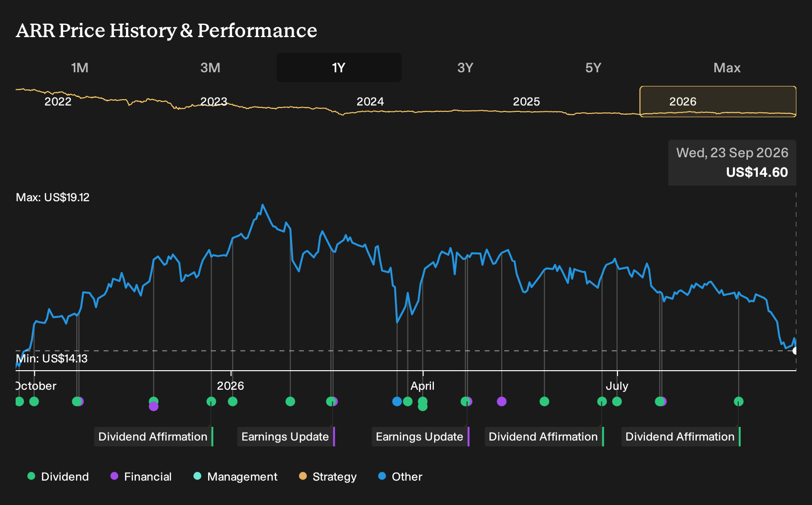Open the last Dividend Affirmation event label
This screenshot has width=812, height=505.
click(681, 437)
